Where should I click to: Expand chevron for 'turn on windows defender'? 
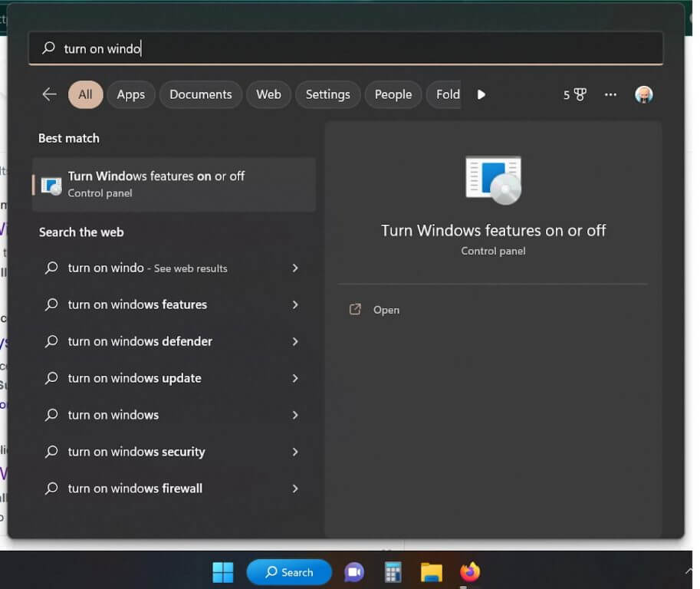(295, 341)
